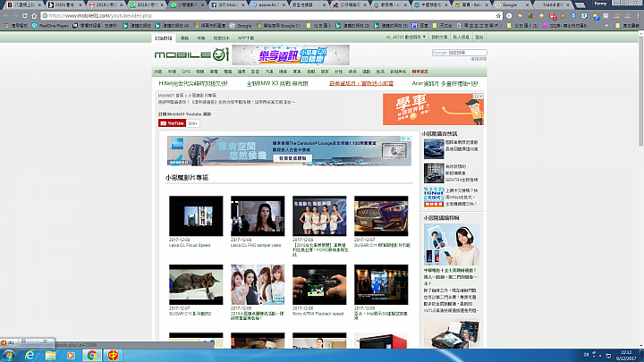This screenshot has width=644, height=362.
Task: Open the Leica CL Focus Speed video thumbnail
Action: [x=196, y=216]
